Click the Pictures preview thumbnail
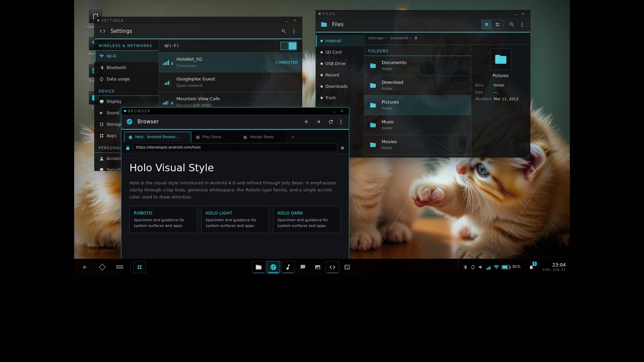The height and width of the screenshot is (362, 644). 501,59
